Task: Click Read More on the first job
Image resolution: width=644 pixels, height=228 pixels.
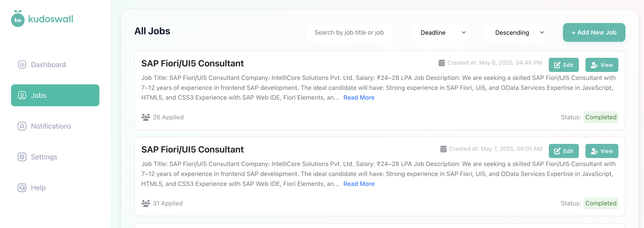Action: click(x=359, y=98)
